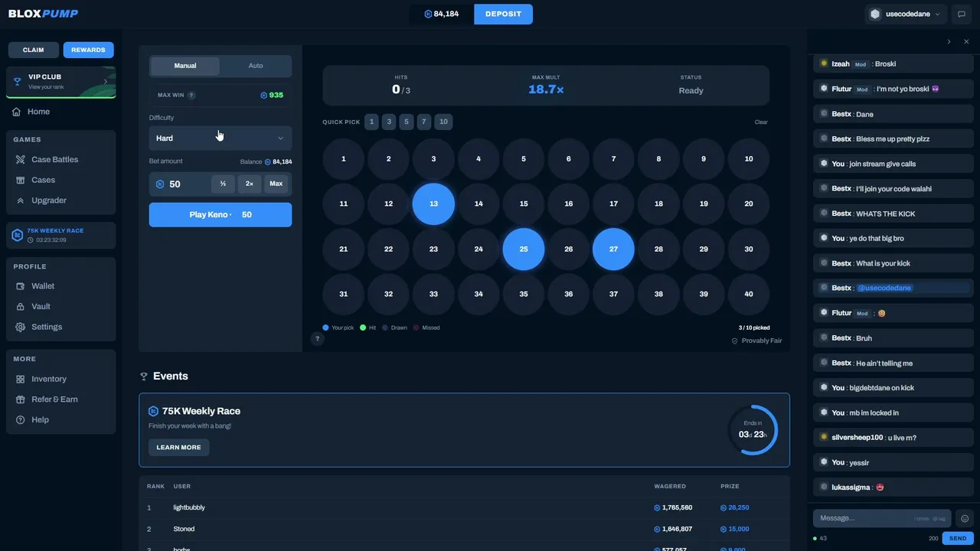Click the Upgrader arrows icon
Image resolution: width=980 pixels, height=551 pixels.
click(21, 201)
